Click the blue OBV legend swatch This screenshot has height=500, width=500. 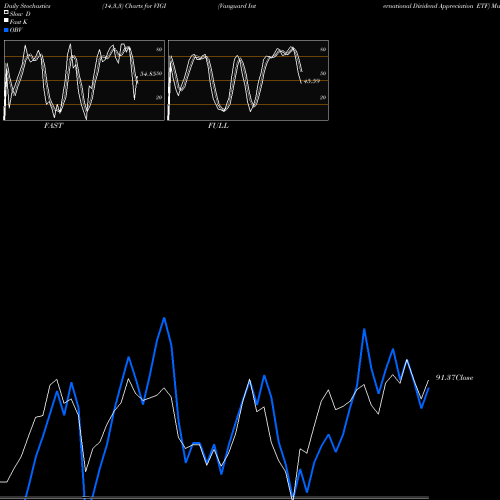tap(6, 30)
